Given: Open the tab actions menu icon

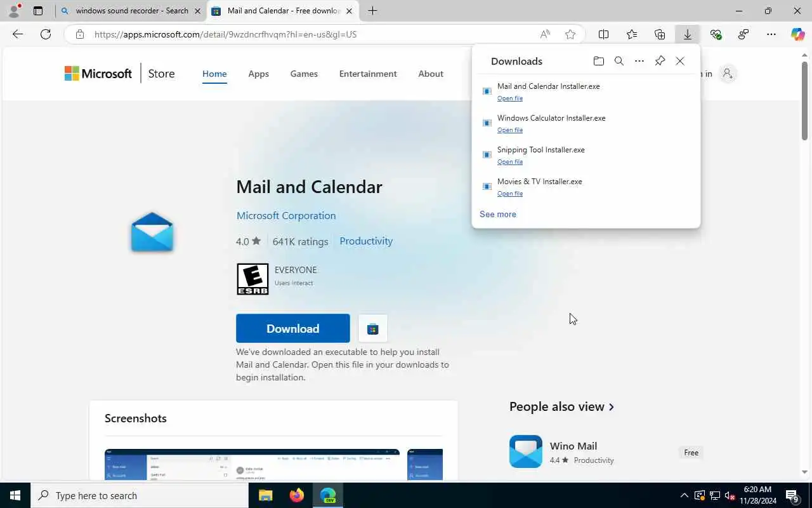Looking at the screenshot, I should point(38,11).
